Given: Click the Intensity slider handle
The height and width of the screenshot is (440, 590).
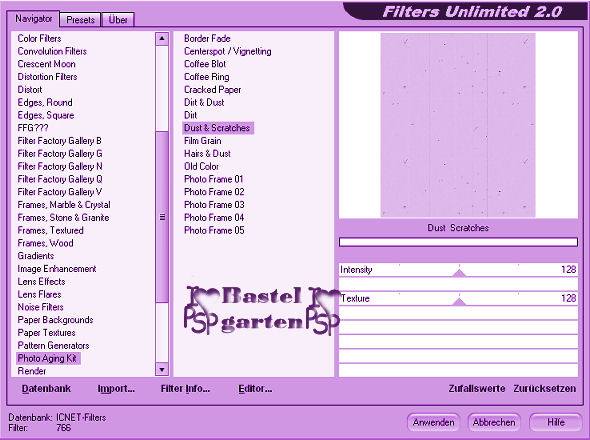Looking at the screenshot, I should 459,273.
